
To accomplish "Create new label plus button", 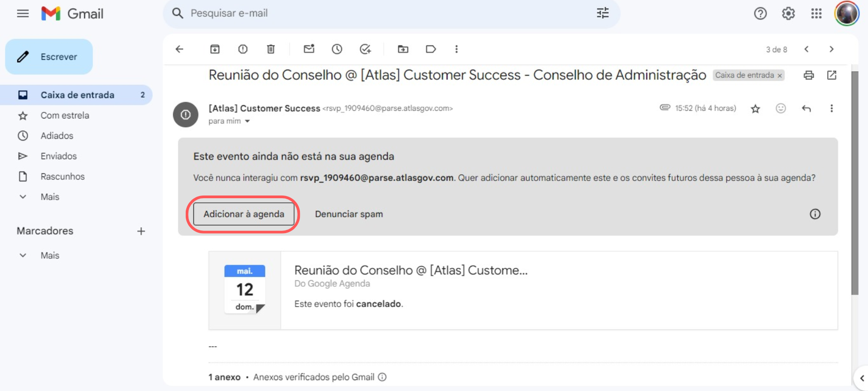I will click(x=141, y=231).
